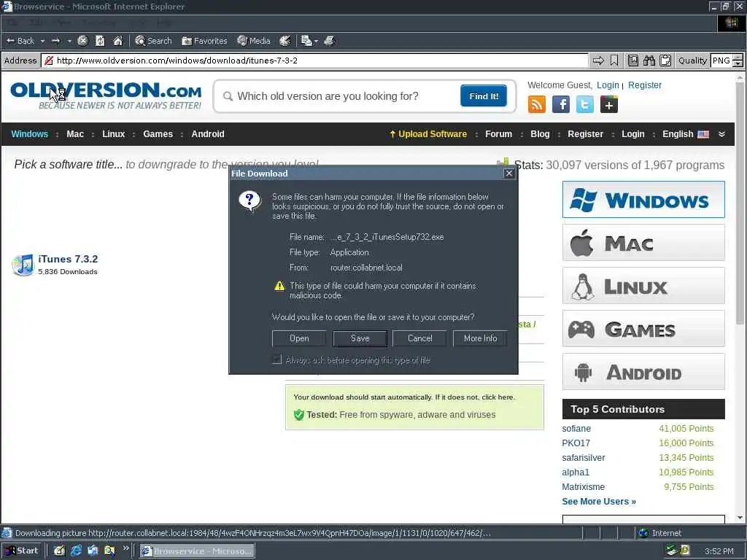Image resolution: width=747 pixels, height=560 pixels.
Task: Click Cancel in File Download dialog
Action: click(419, 338)
